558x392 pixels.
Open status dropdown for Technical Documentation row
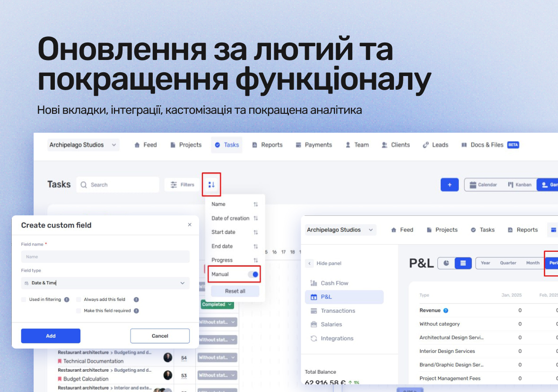pyautogui.click(x=218, y=358)
